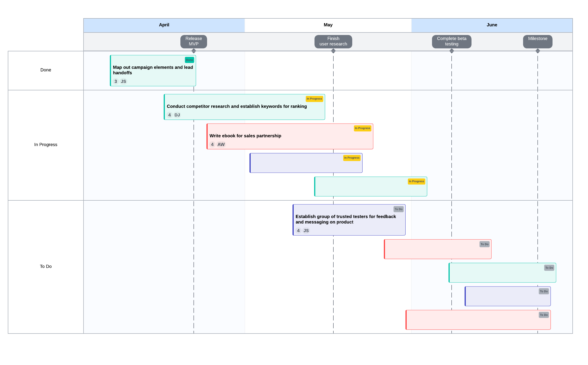The height and width of the screenshot is (365, 588).
Task: Click the generic Milestone diamond marker
Action: point(537,51)
